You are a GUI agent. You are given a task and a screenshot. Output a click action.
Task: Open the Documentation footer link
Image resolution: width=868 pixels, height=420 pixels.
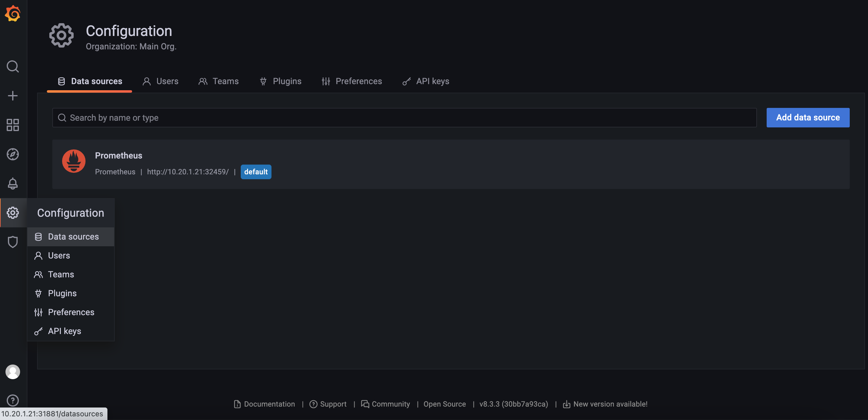pyautogui.click(x=264, y=404)
